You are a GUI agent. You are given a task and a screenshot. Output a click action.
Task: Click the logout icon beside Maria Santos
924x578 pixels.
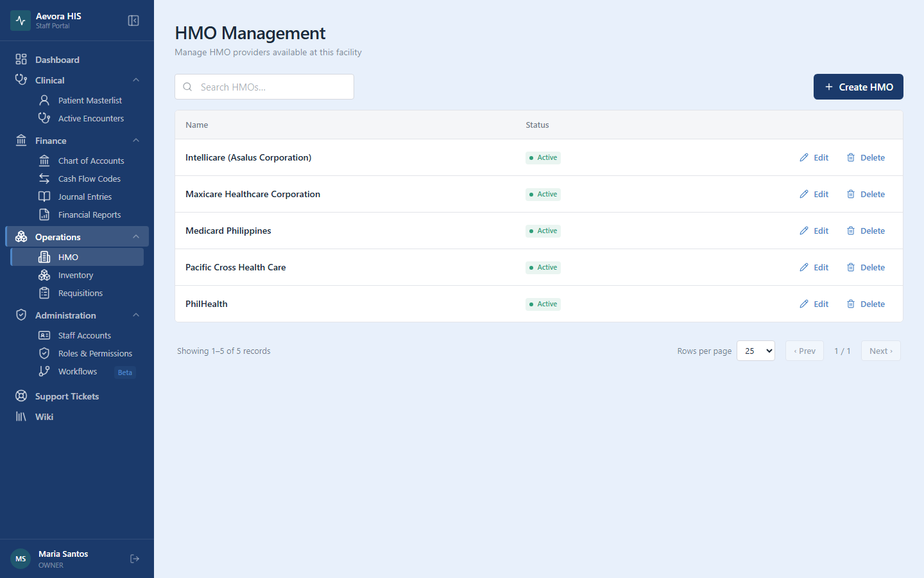pyautogui.click(x=135, y=559)
